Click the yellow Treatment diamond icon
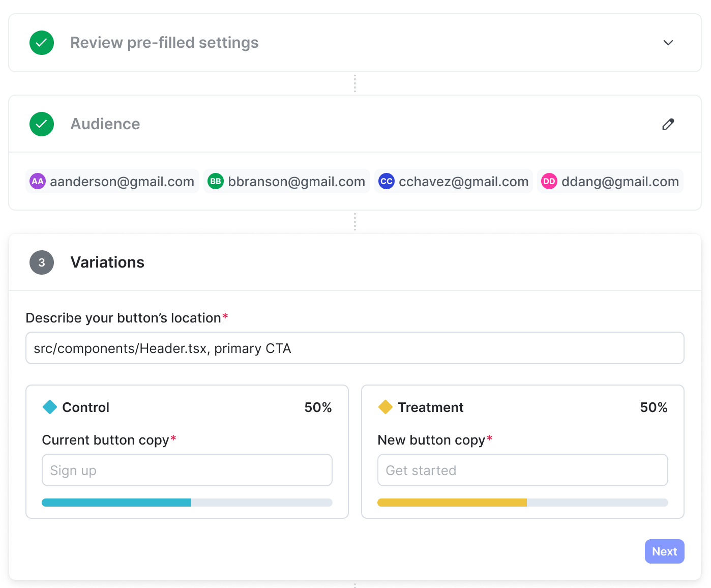711x588 pixels. [x=386, y=407]
